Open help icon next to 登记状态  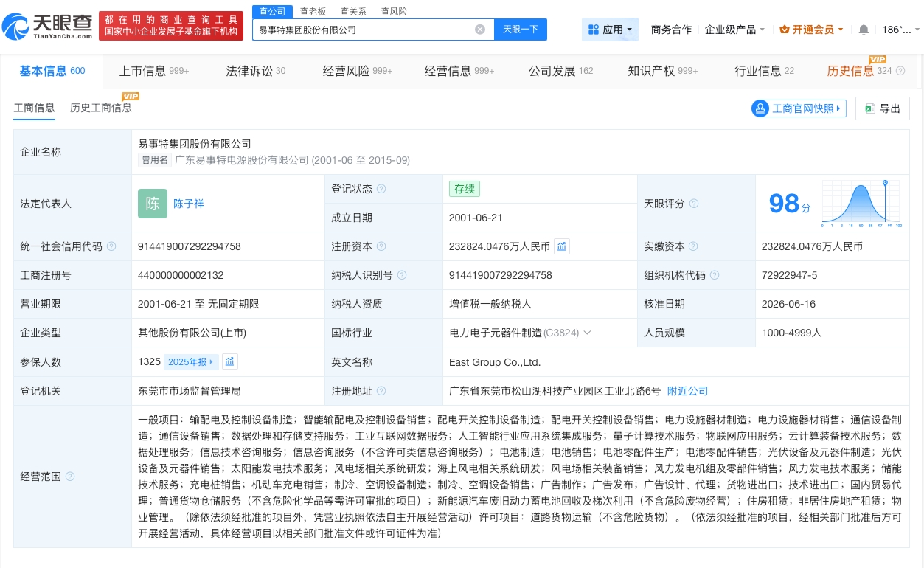pos(381,189)
